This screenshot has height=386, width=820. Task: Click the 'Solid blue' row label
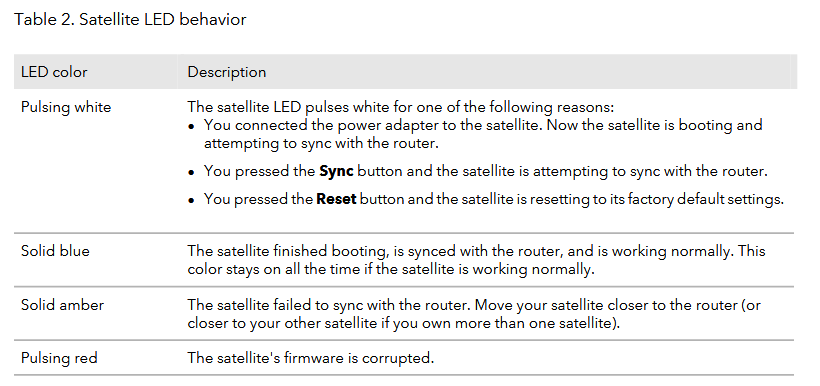[55, 251]
